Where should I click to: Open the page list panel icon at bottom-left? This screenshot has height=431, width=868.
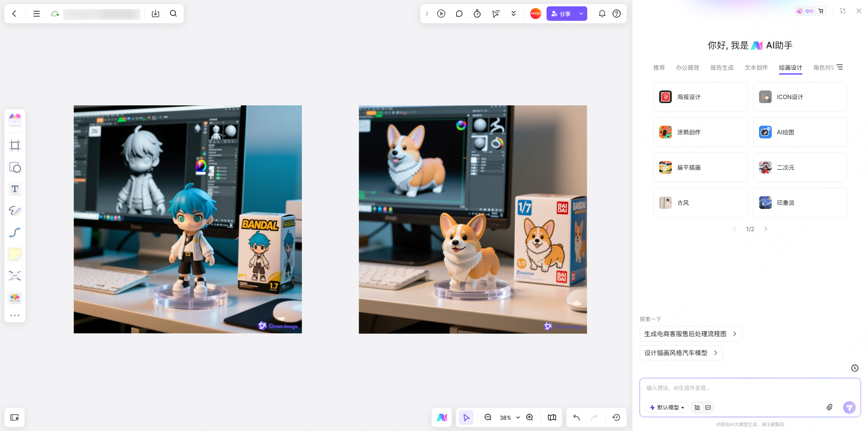[14, 417]
